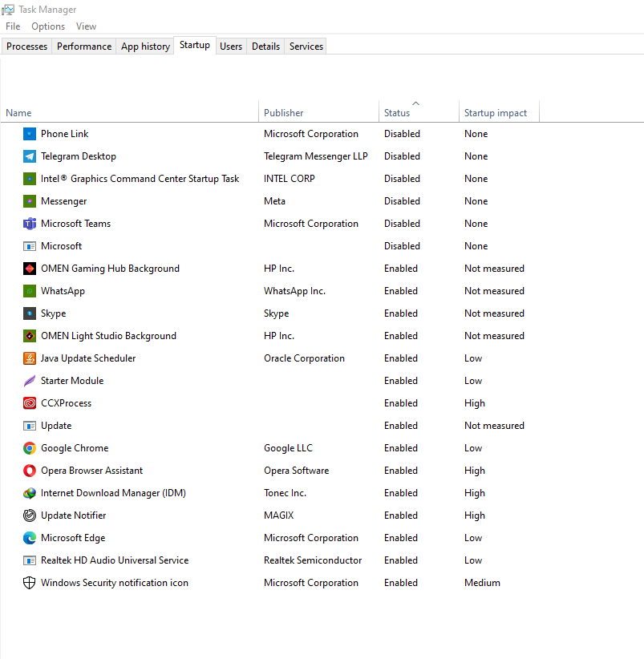
Task: Toggle sort direction arrow above Status
Action: click(416, 103)
